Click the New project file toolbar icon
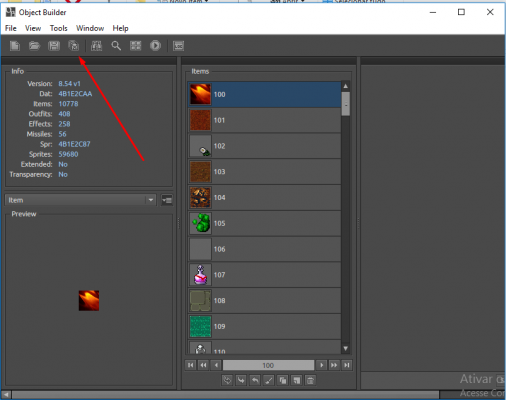The height and width of the screenshot is (400, 506). tap(15, 46)
